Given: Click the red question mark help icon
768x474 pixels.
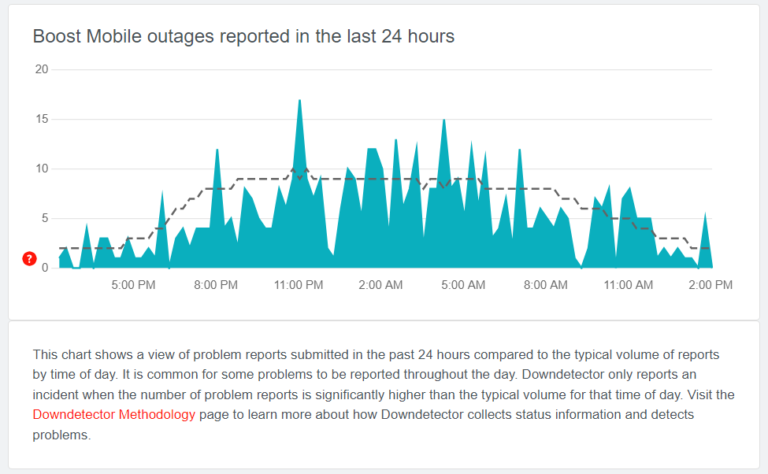Looking at the screenshot, I should pos(29,259).
